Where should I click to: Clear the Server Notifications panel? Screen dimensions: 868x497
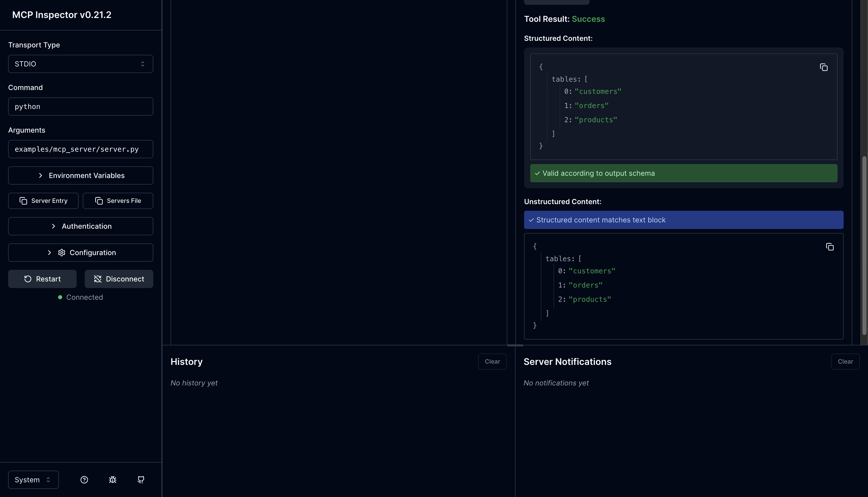(845, 362)
